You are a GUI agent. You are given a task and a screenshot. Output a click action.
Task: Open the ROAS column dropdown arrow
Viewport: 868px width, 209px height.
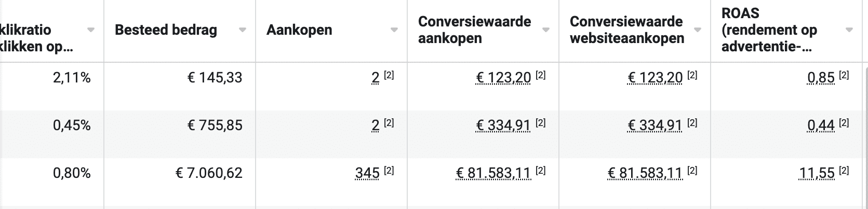coord(849,30)
